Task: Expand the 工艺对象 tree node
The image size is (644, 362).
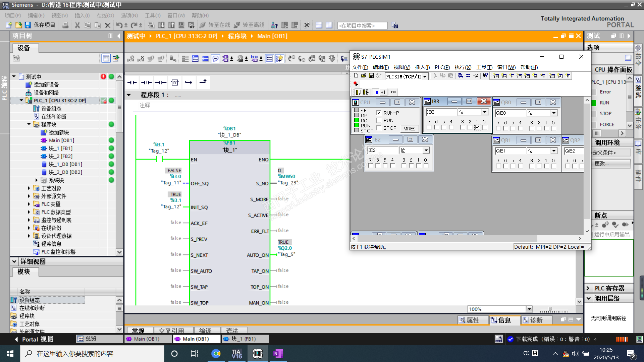Action: point(29,188)
